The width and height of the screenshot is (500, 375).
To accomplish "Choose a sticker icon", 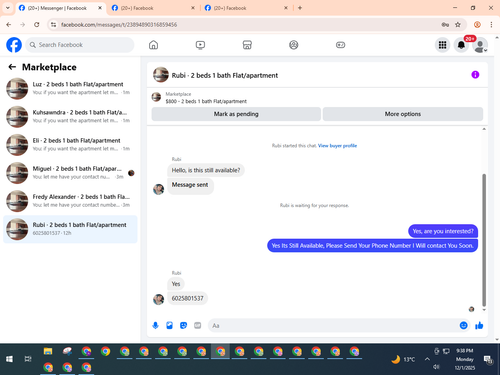I will point(183,325).
